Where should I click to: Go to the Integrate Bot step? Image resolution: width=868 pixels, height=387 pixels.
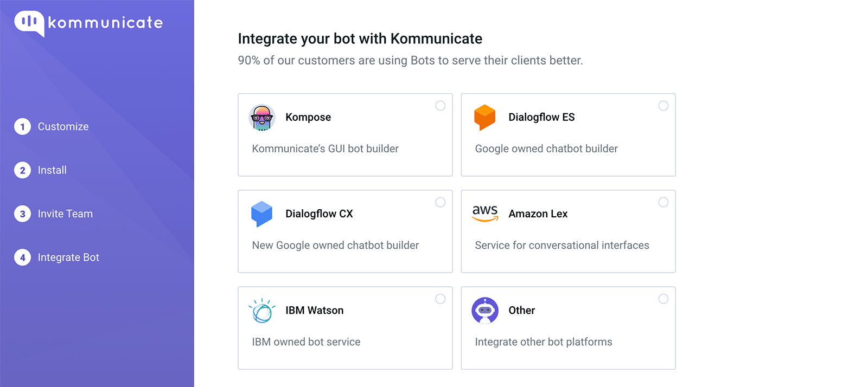click(x=68, y=257)
